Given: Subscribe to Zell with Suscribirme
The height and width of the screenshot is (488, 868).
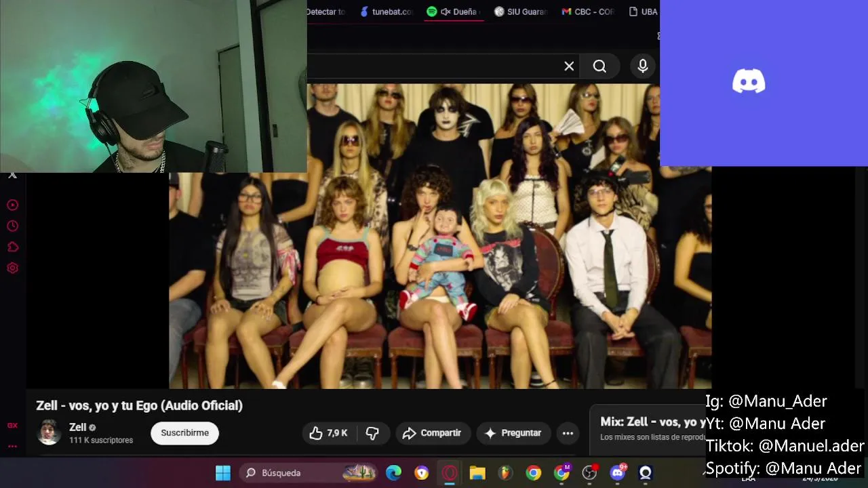Looking at the screenshot, I should [184, 433].
